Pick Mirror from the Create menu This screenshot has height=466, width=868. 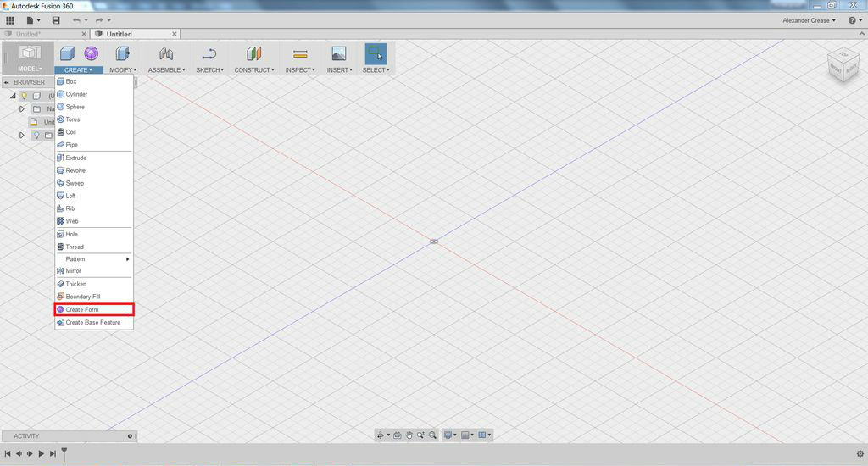[x=94, y=270]
